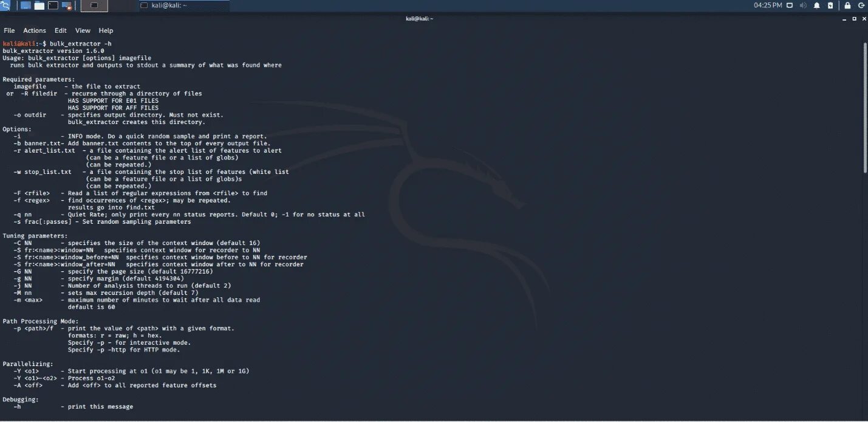
Task: Click the '-Y <o1>-<o2>' Process o1-o2 line
Action: pos(64,378)
